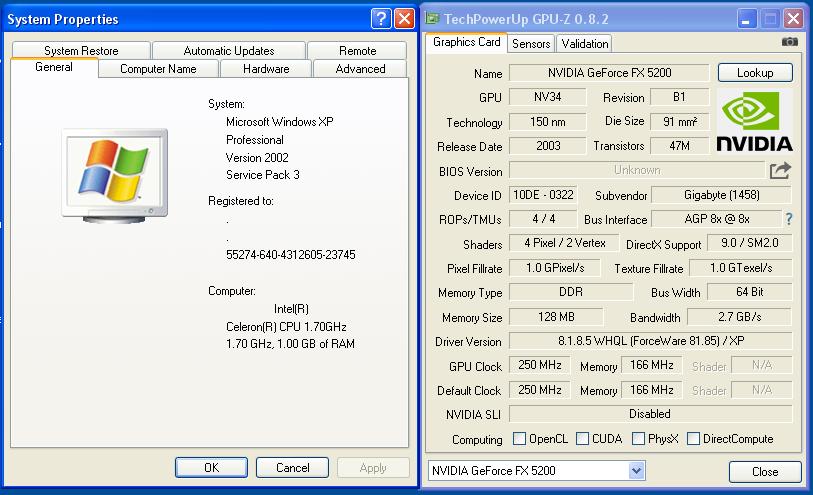Screen dimensions: 813x495
Task: Click OK in System Properties
Action: 211,467
